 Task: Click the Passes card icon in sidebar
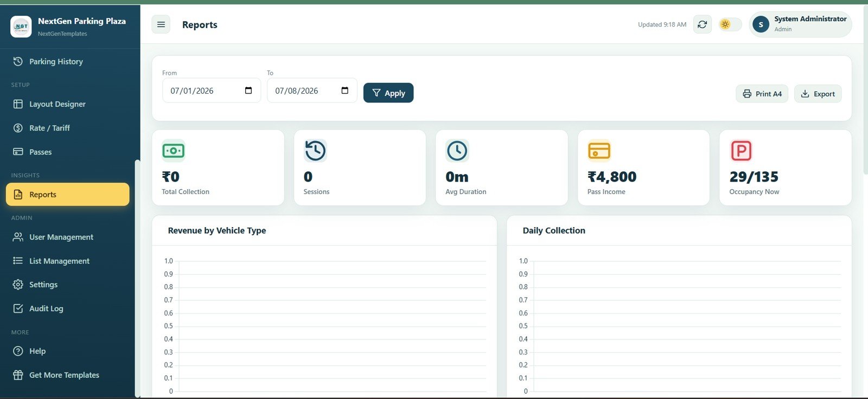(x=18, y=152)
